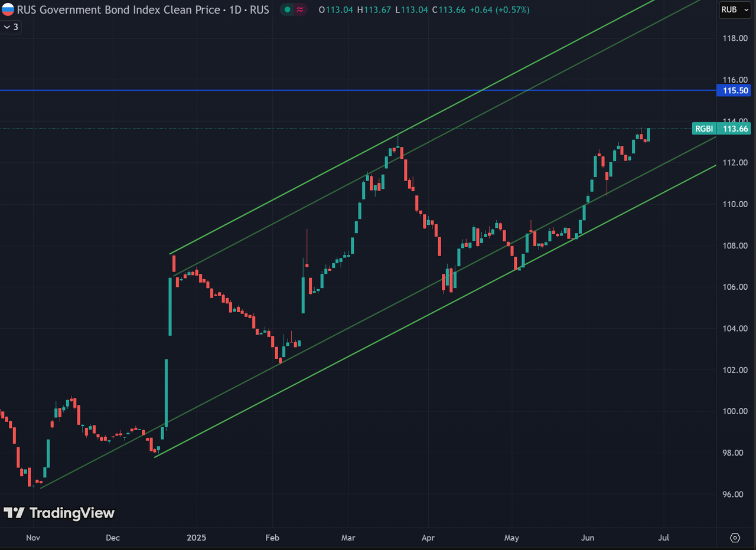Click the 118.00 price axis label
This screenshot has height=550, width=756.
[x=735, y=38]
